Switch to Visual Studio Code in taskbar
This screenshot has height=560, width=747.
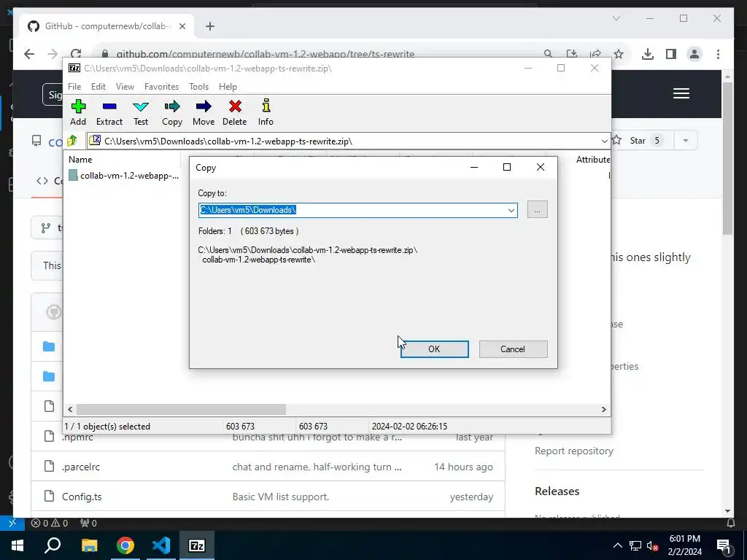[x=161, y=545]
